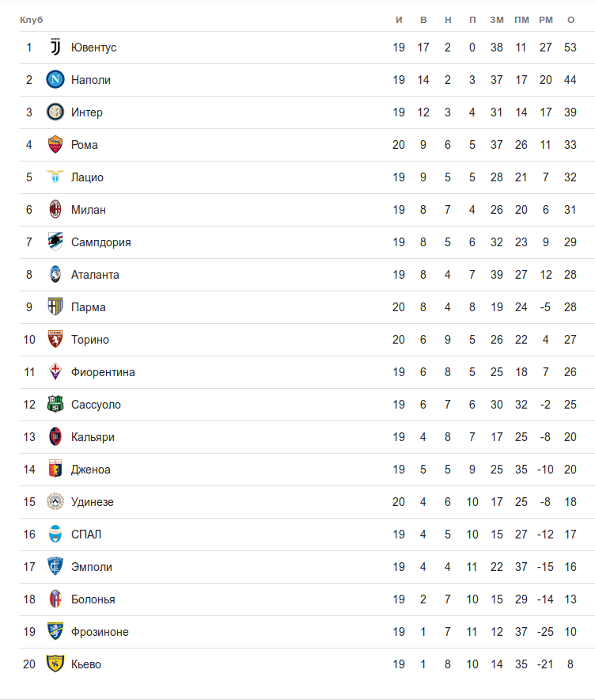Click the Roma club crest icon

tap(55, 145)
